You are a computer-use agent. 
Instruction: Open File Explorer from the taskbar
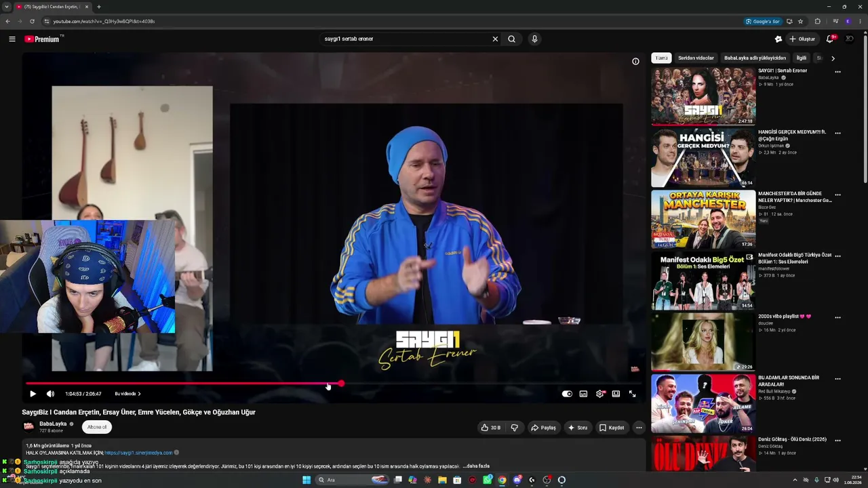pyautogui.click(x=442, y=480)
